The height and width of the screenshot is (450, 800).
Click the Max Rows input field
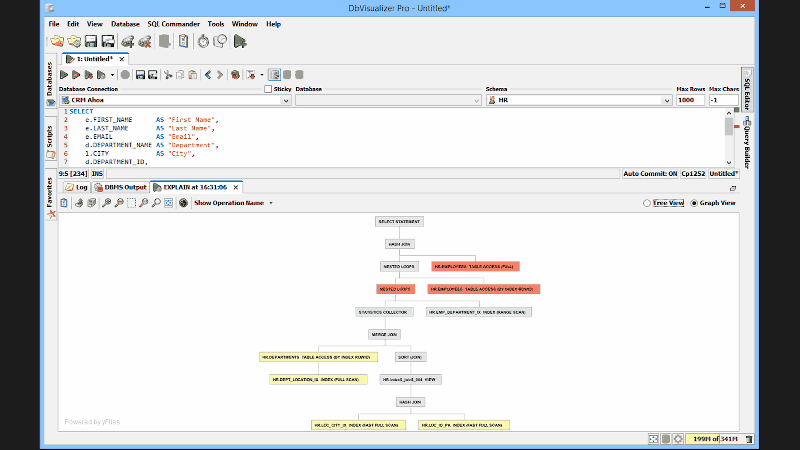tap(690, 100)
